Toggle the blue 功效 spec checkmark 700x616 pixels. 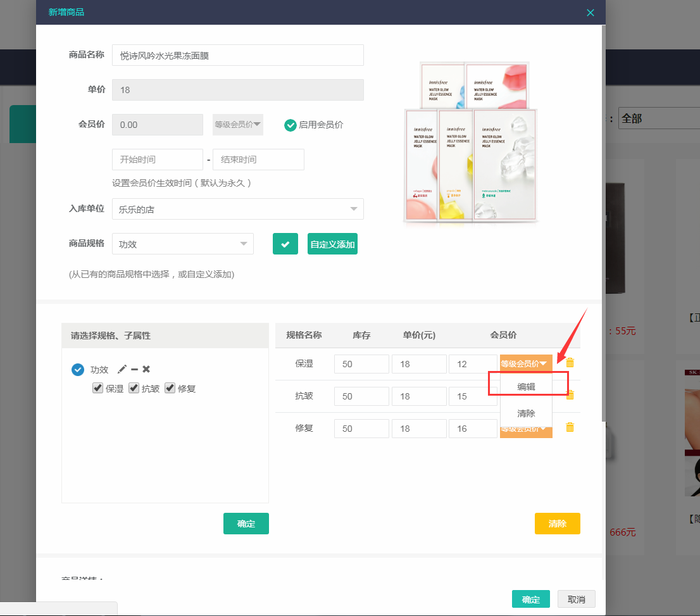pyautogui.click(x=78, y=370)
